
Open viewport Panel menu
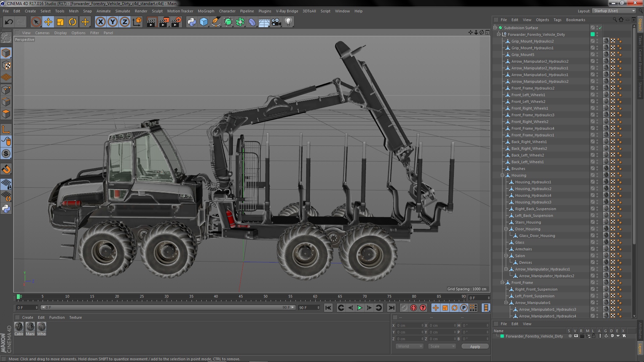tap(108, 33)
